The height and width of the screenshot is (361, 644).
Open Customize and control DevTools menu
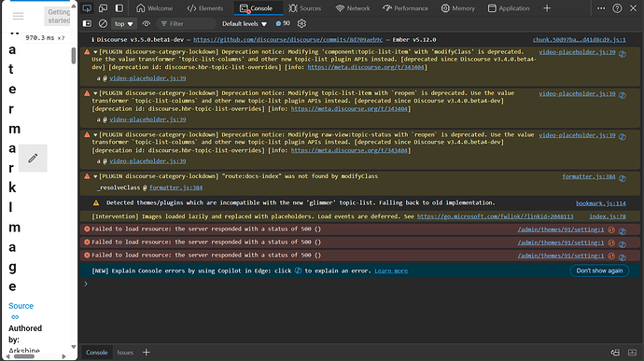pos(601,8)
